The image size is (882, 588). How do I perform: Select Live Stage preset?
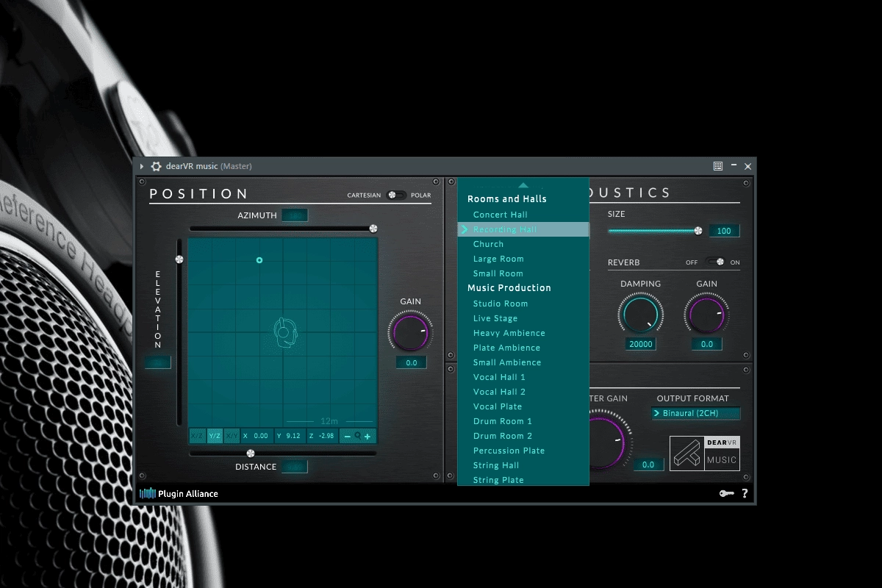click(523, 318)
